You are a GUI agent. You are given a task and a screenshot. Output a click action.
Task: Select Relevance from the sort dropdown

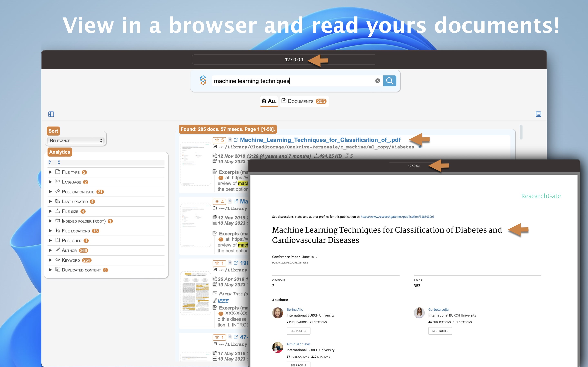(75, 140)
